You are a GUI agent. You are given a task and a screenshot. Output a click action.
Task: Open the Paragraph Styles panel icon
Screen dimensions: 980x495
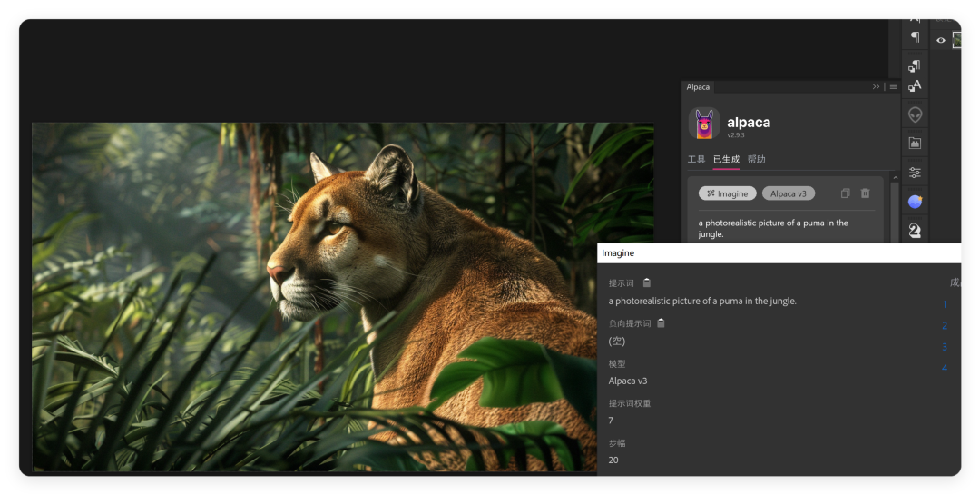coord(915,65)
